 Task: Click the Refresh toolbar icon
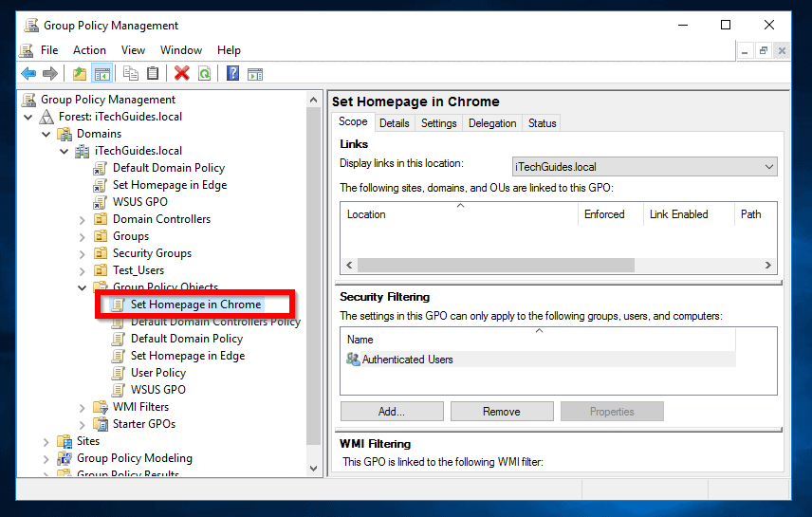tap(204, 74)
